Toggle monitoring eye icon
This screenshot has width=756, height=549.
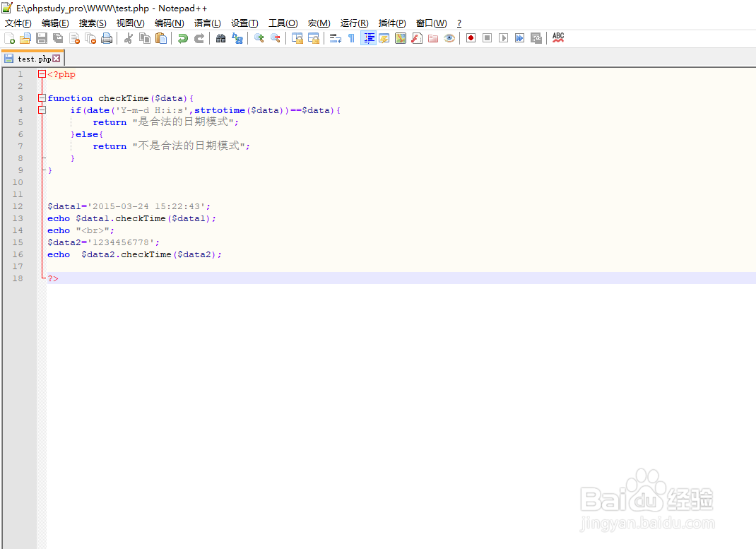[x=449, y=39]
